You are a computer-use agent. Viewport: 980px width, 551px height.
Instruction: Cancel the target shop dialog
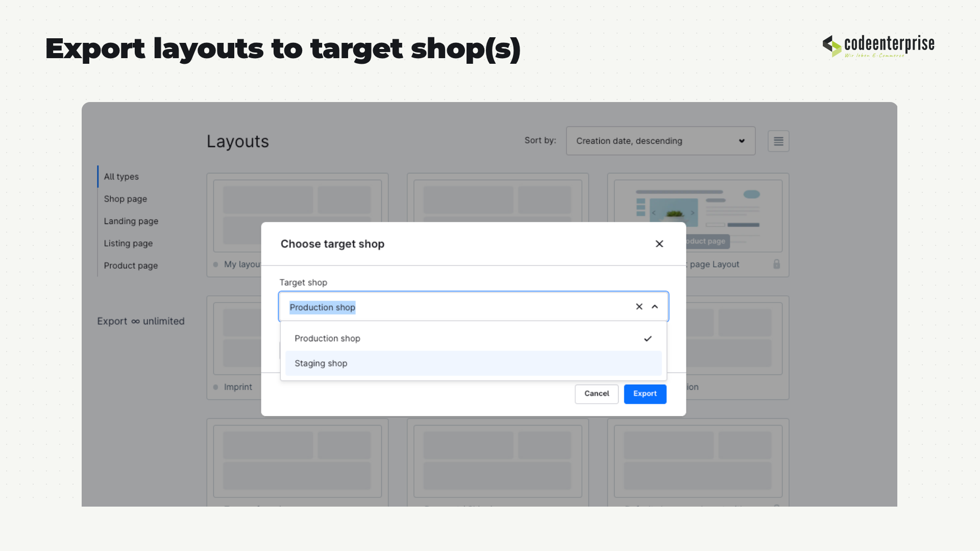tap(596, 394)
